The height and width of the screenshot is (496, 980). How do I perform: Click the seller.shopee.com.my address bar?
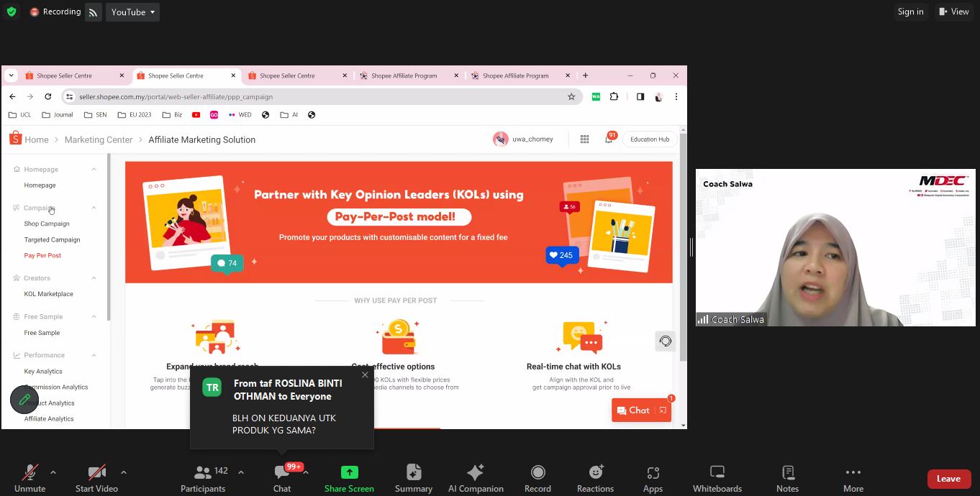[x=322, y=96]
